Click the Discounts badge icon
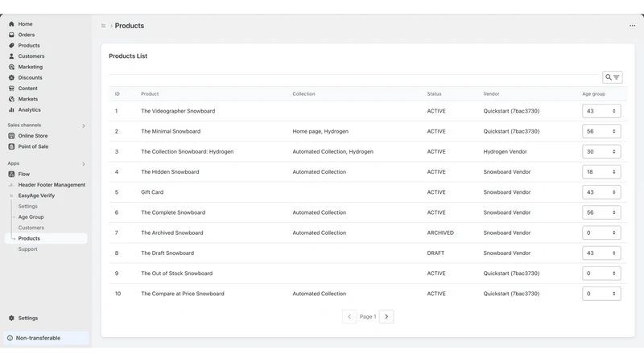 click(x=11, y=77)
